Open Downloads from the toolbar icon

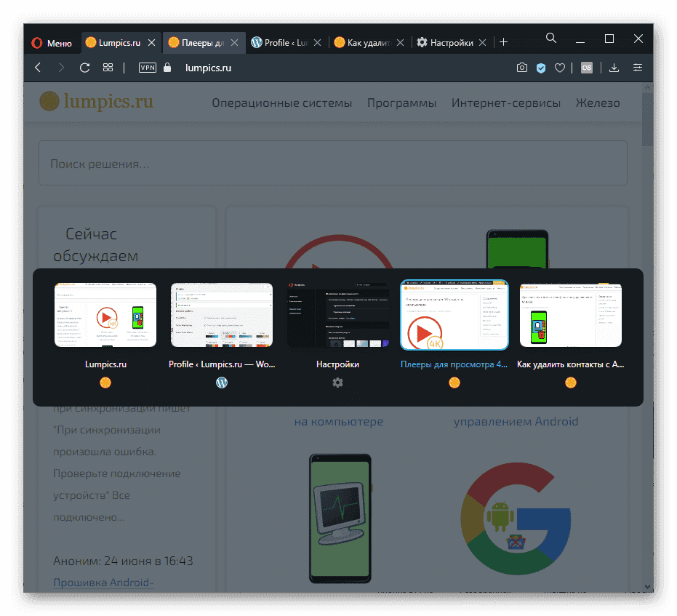pyautogui.click(x=614, y=68)
